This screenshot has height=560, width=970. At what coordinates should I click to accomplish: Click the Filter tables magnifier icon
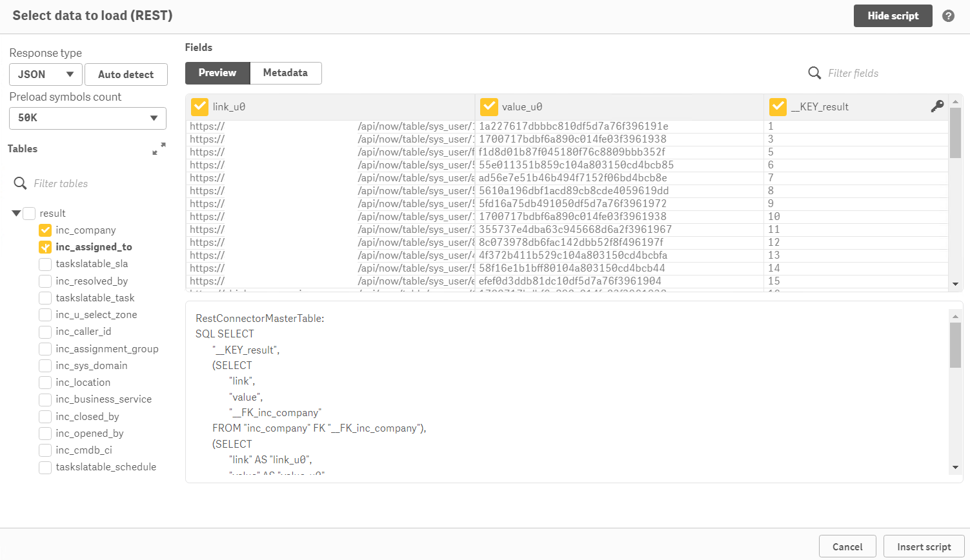coord(21,184)
